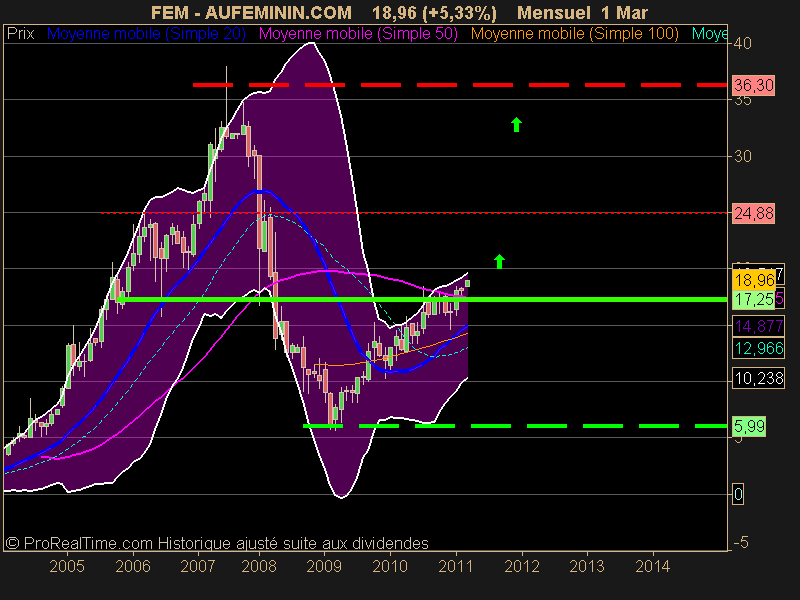800x600 pixels.
Task: Click the "2008" year on the time axis
Action: [x=259, y=566]
